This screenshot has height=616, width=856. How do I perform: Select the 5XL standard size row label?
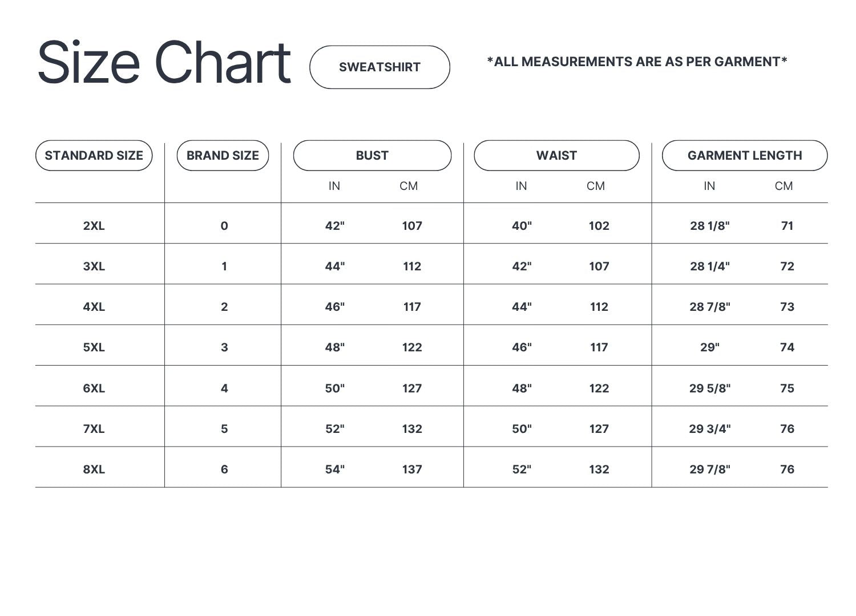[94, 347]
